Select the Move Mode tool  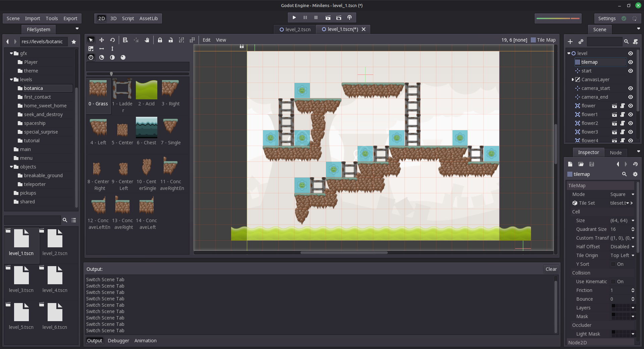pyautogui.click(x=102, y=40)
